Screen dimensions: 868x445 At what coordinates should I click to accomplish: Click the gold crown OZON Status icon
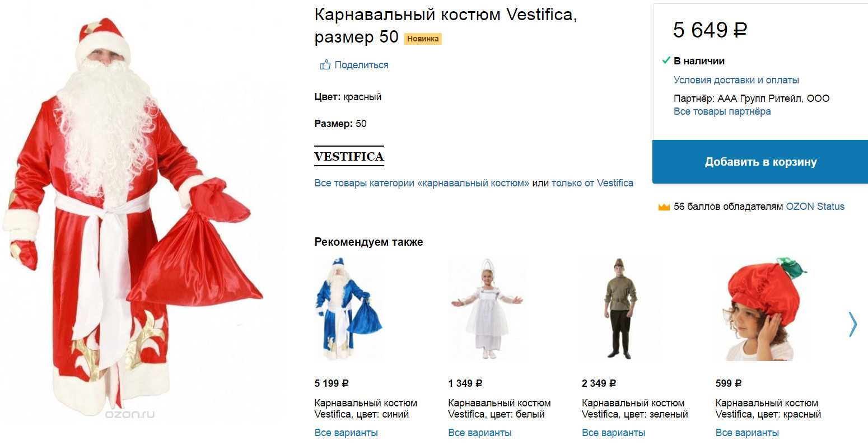664,207
